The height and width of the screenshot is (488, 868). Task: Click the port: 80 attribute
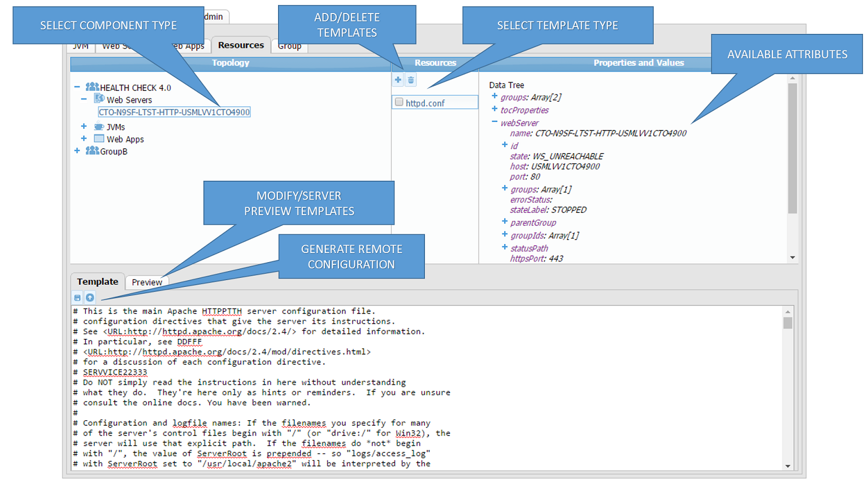[525, 176]
